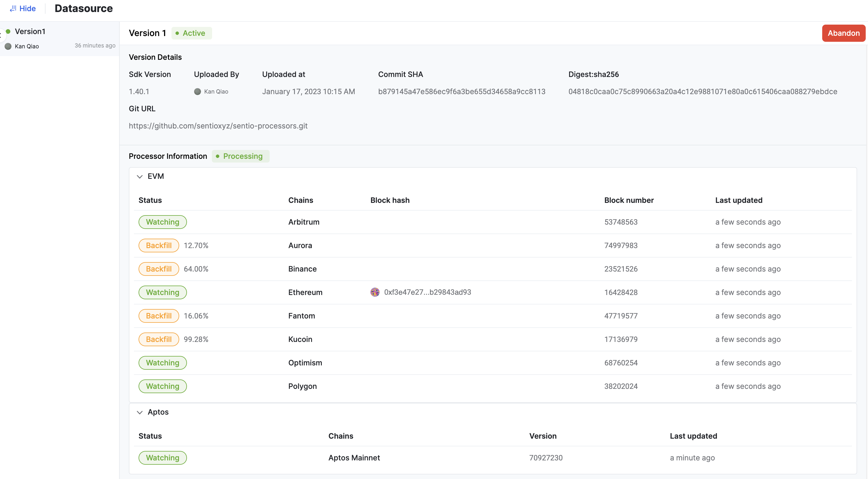
Task: Select Version1 entry in sidebar
Action: 30,31
